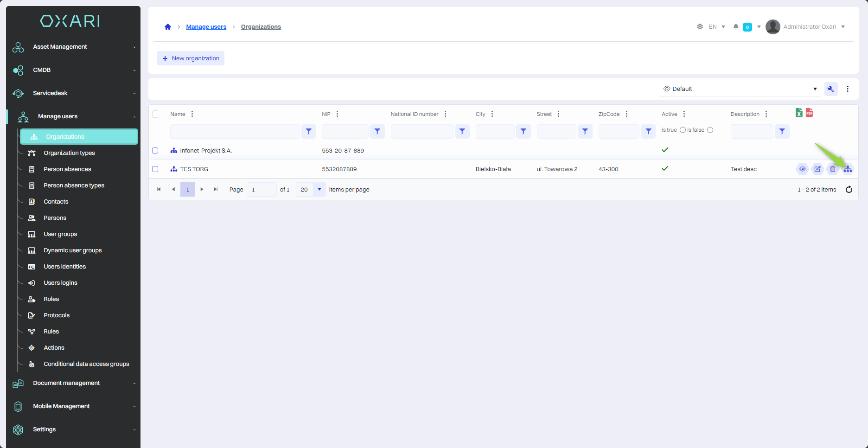Click the New organization button
Image resolution: width=868 pixels, height=448 pixels.
191,58
